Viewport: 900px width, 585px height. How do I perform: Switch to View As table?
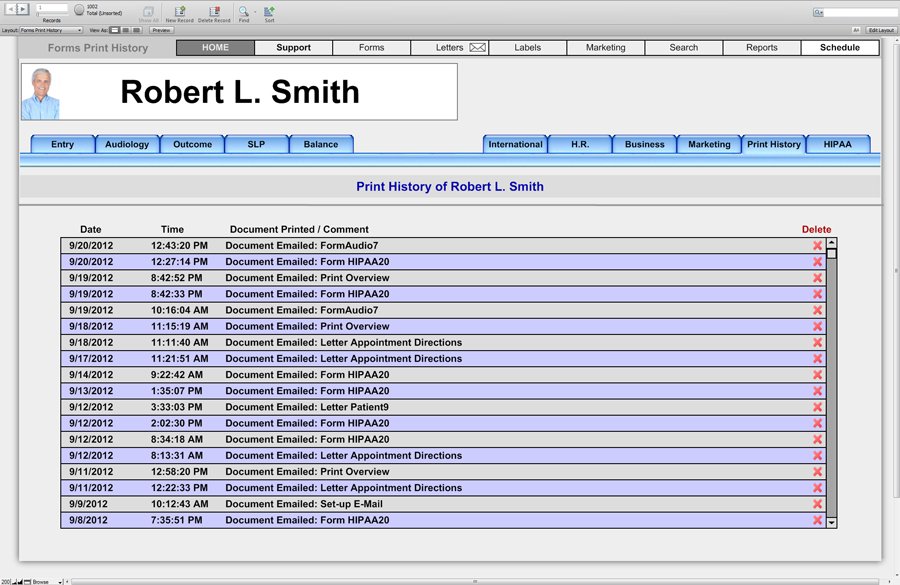137,30
